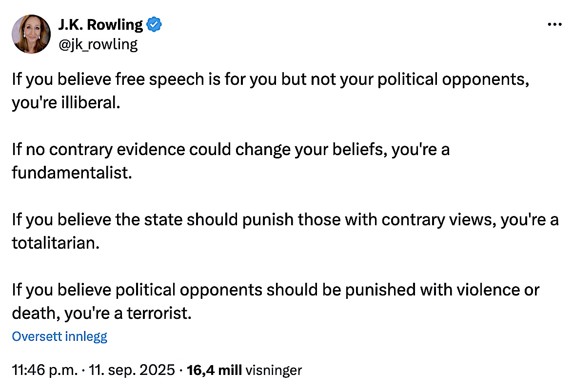573x392 pixels.
Task: Click the paragraph about the state punishing views
Action: [x=285, y=231]
